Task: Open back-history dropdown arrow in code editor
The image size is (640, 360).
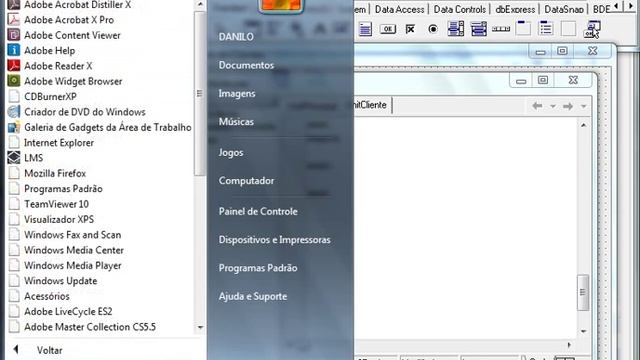Action: coord(553,106)
